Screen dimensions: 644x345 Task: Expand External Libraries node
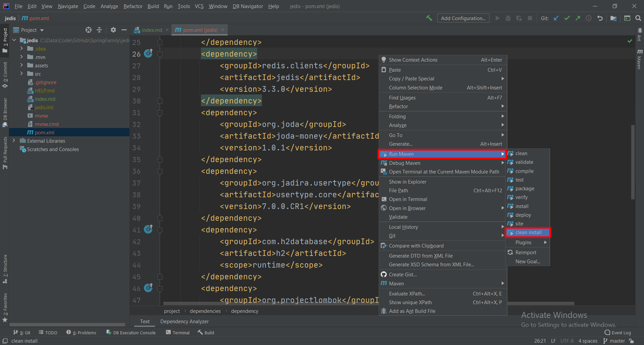click(x=14, y=141)
